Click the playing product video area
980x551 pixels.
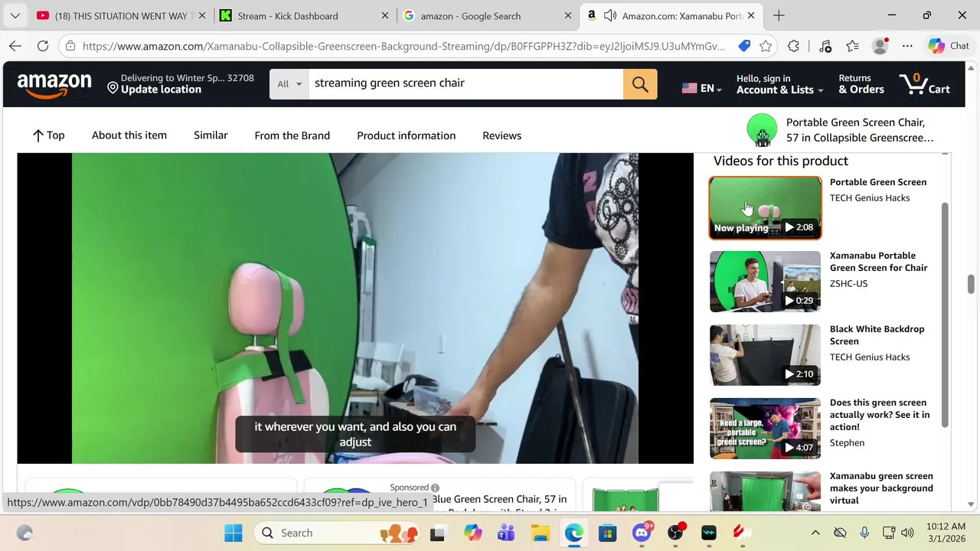(x=355, y=308)
